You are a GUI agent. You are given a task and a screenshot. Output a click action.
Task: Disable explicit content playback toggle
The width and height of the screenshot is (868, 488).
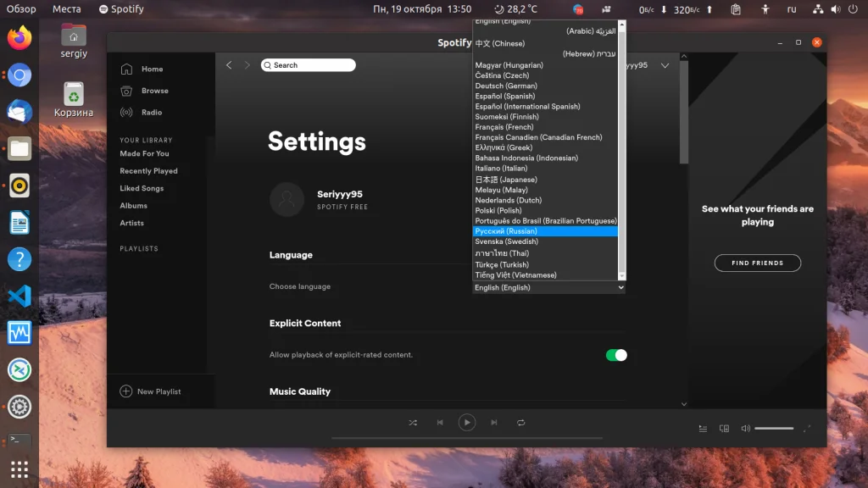(x=616, y=355)
